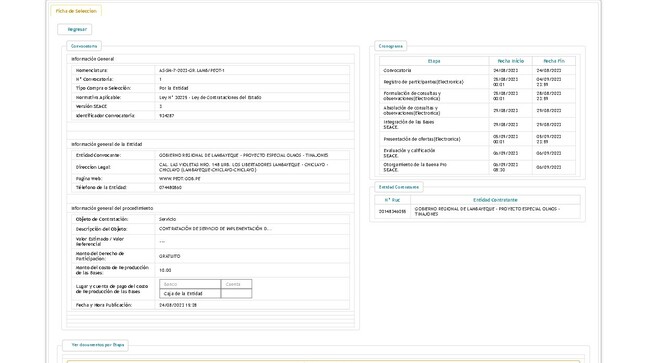645x363 pixels.
Task: Click the Etapa column header
Action: coord(434,61)
